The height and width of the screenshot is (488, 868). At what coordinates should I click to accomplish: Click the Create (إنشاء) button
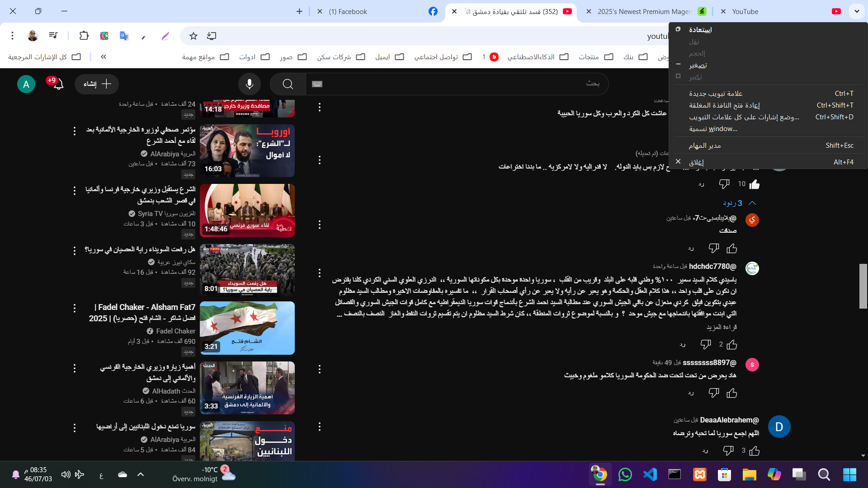tap(97, 84)
